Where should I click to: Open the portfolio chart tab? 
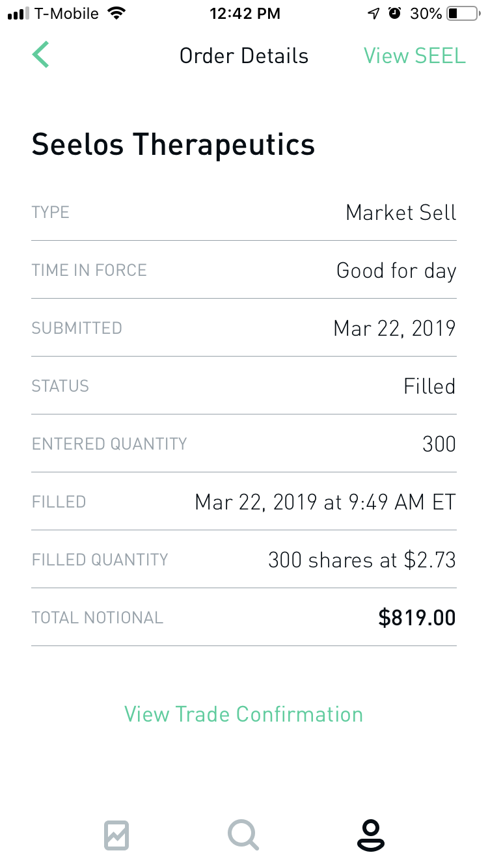(116, 835)
